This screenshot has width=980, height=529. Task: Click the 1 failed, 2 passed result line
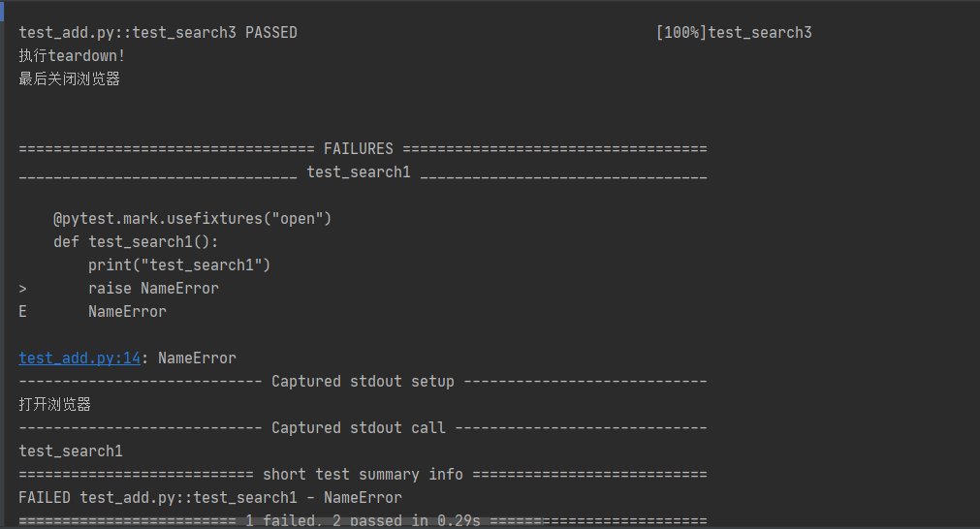coord(363,521)
